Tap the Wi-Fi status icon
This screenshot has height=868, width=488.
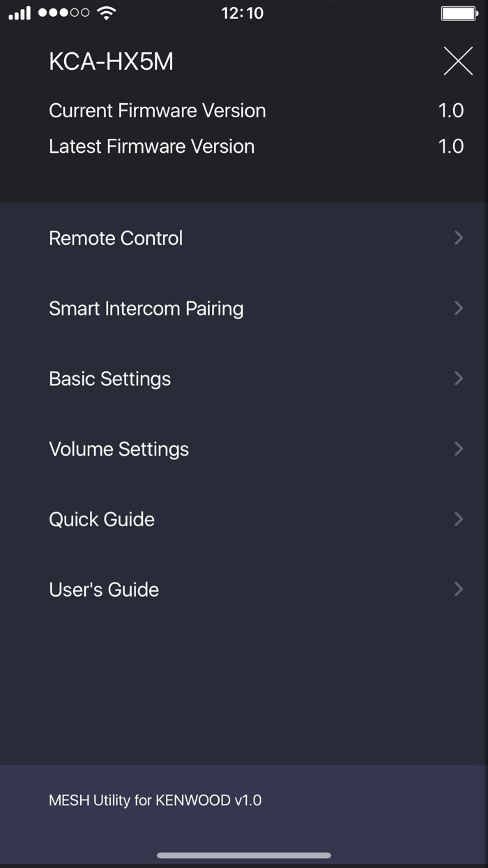pos(107,13)
